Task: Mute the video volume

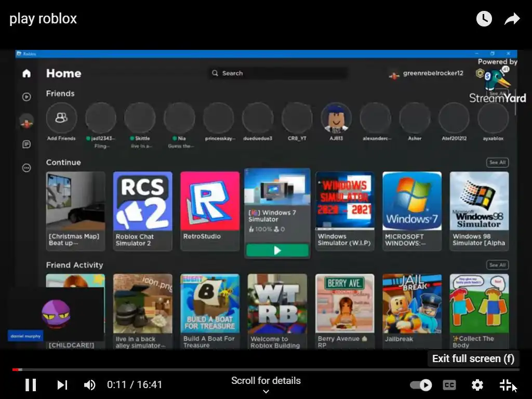Action: 89,385
